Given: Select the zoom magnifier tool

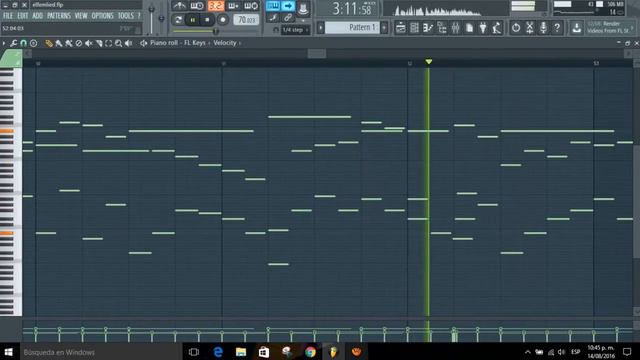Looking at the screenshot, I should [118, 43].
